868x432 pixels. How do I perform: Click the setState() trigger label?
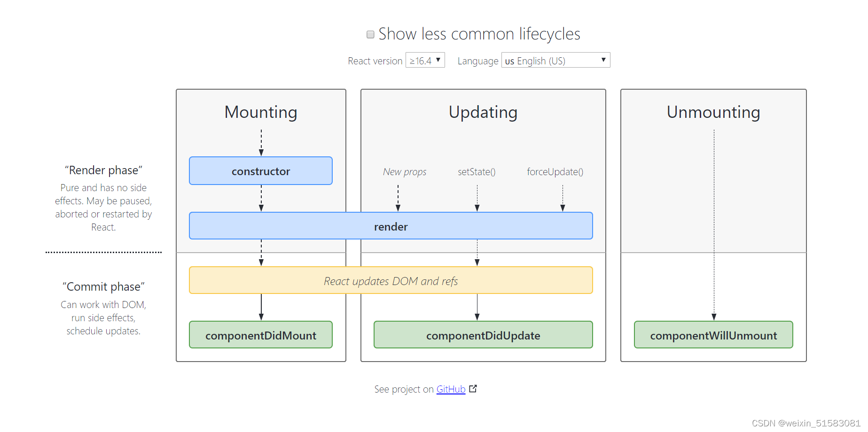(477, 172)
